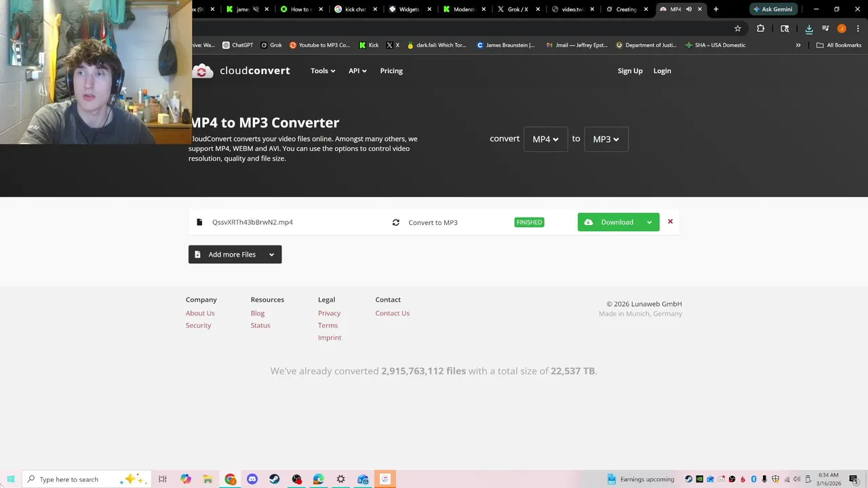Click the Ask Gemini button
This screenshot has height=488, width=868.
(x=773, y=9)
